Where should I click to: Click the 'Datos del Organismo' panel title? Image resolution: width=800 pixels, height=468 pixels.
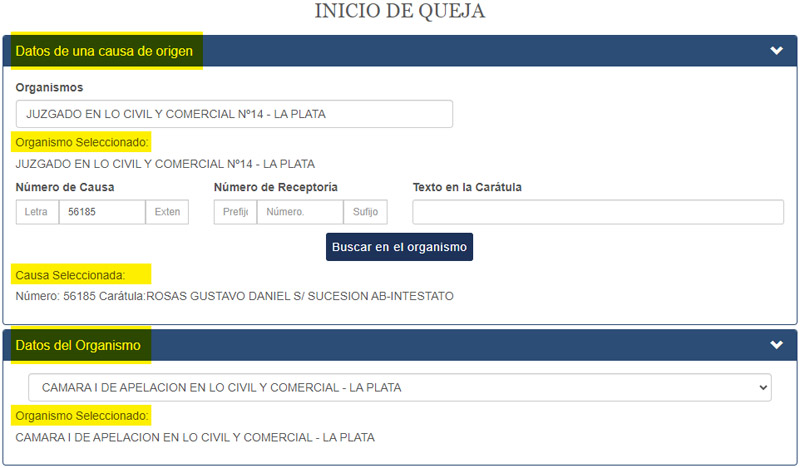point(79,345)
